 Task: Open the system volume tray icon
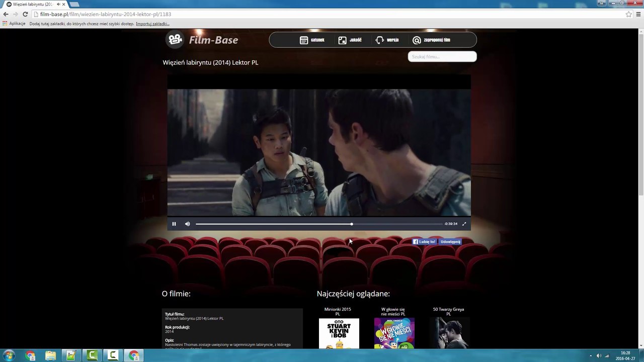pyautogui.click(x=599, y=356)
